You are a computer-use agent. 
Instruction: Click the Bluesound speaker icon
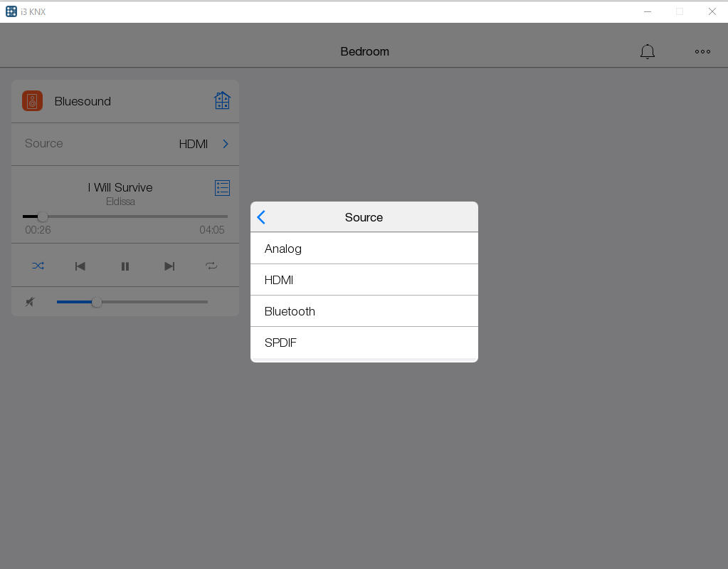point(32,101)
